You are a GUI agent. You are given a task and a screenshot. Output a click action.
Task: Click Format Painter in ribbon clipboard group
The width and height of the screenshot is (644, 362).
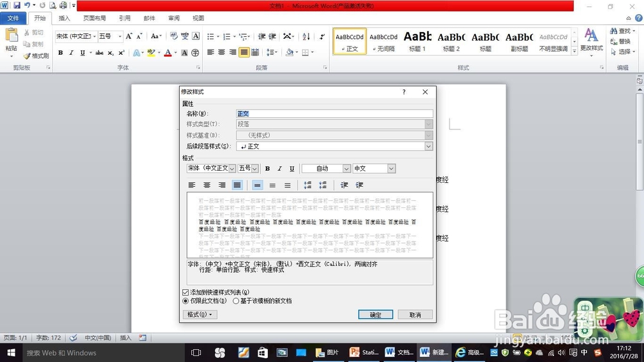[x=36, y=55]
